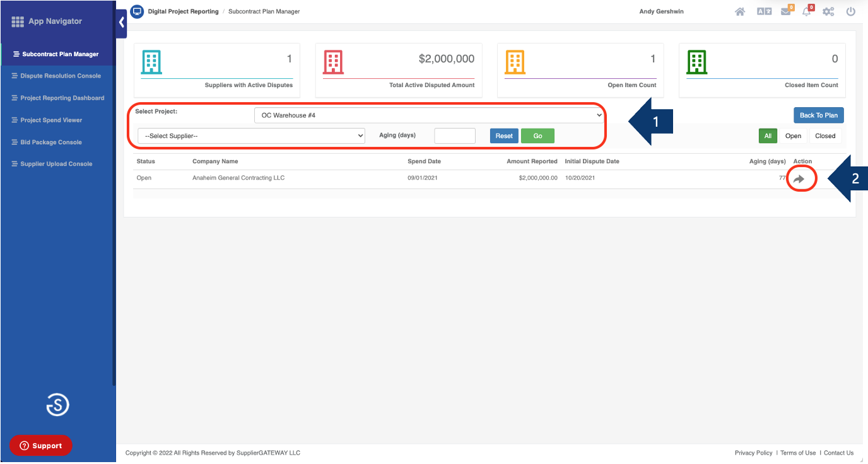Click the SupplierGATEWAY logo in sidebar
The image size is (868, 464).
pos(58,405)
